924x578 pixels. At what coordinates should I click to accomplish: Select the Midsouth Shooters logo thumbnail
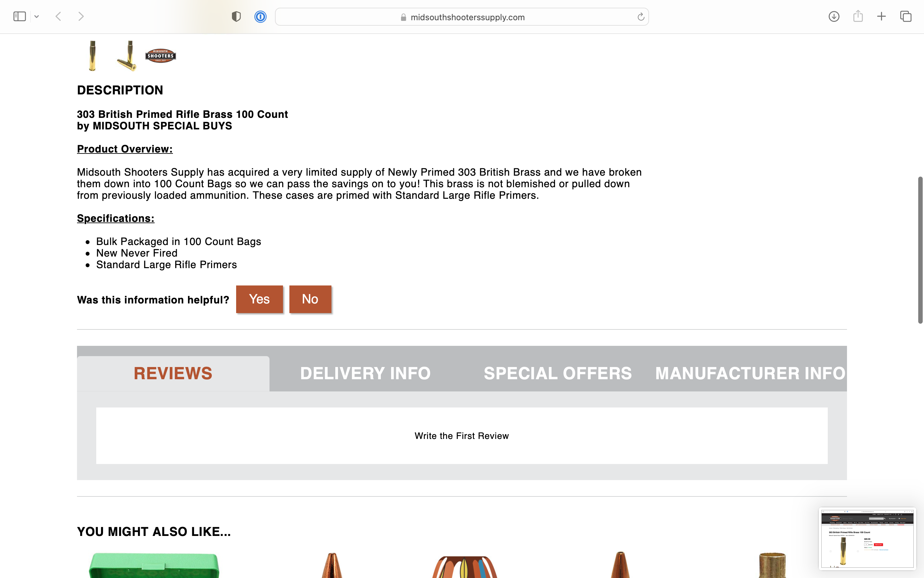coord(161,56)
